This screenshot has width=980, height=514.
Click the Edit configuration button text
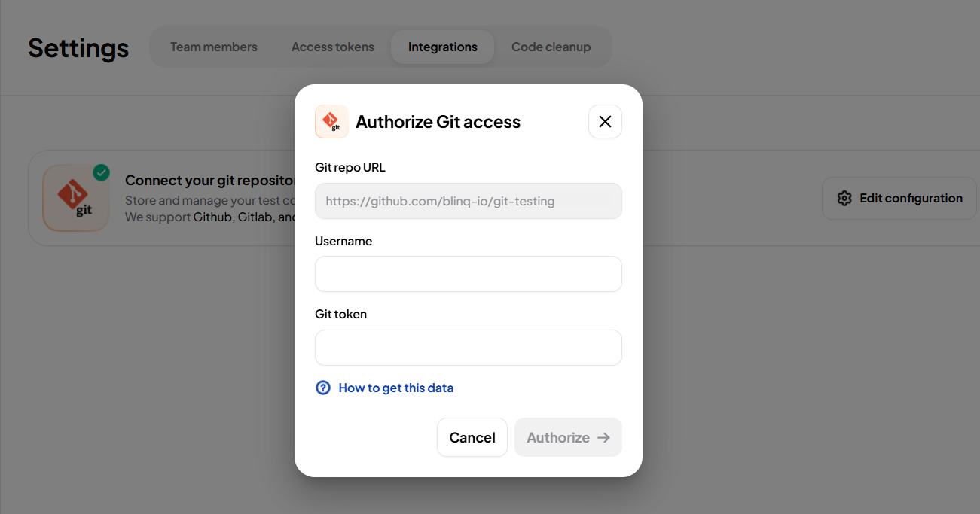click(911, 198)
